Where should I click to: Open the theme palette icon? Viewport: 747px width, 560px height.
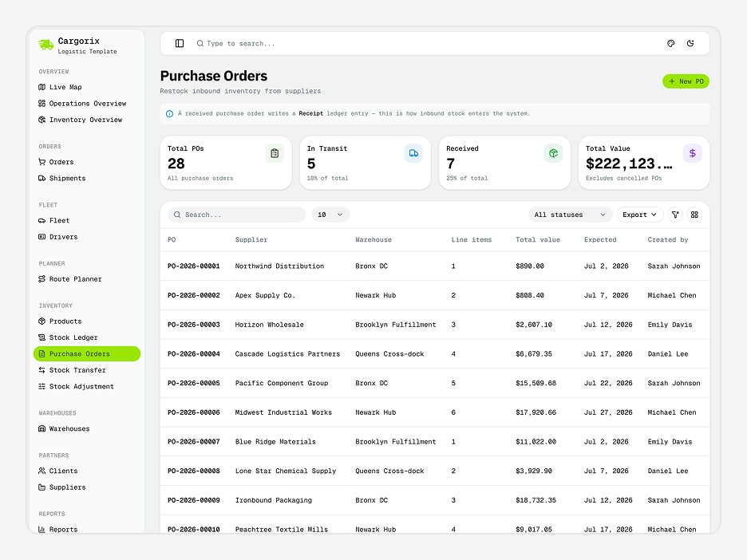tap(670, 43)
